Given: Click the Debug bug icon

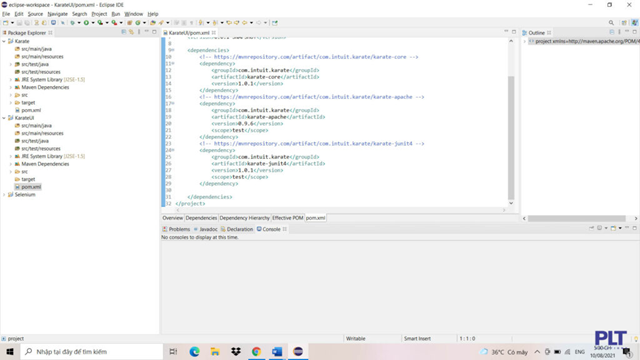Looking at the screenshot, I should point(72,23).
